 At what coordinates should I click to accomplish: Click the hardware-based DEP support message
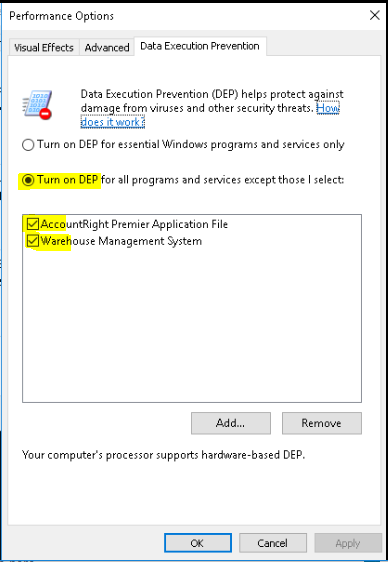tap(163, 455)
